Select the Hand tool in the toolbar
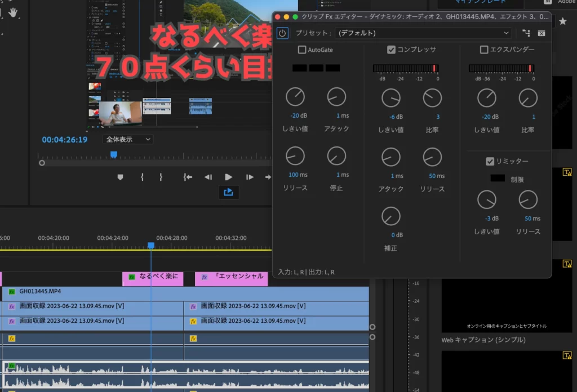The height and width of the screenshot is (392, 577). 13,12
